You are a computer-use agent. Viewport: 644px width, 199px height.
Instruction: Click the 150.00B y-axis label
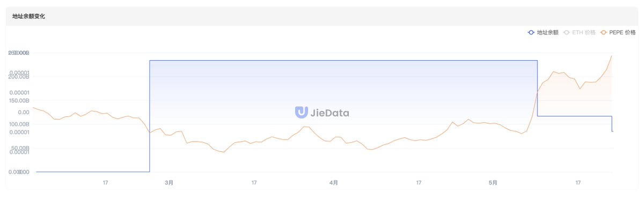[19, 100]
